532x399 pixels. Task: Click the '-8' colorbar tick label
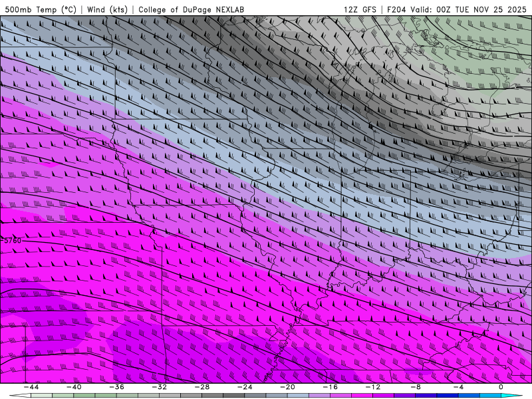click(415, 387)
